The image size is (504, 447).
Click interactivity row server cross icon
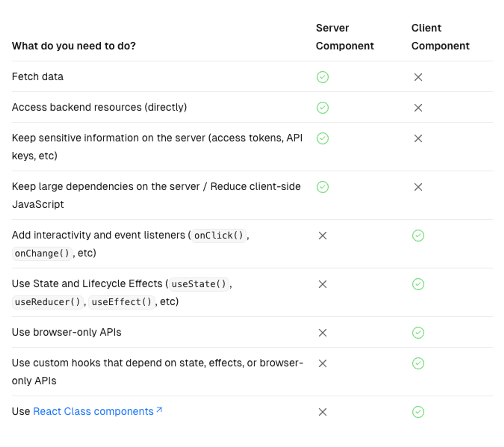click(322, 236)
